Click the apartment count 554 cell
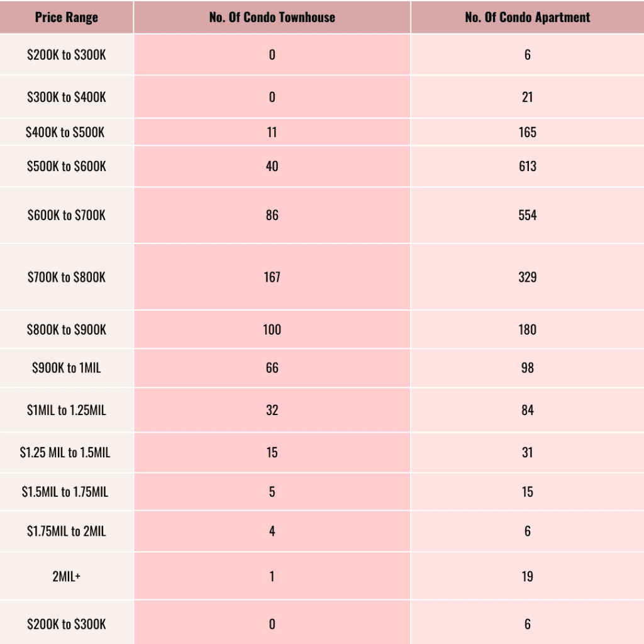 (x=528, y=215)
